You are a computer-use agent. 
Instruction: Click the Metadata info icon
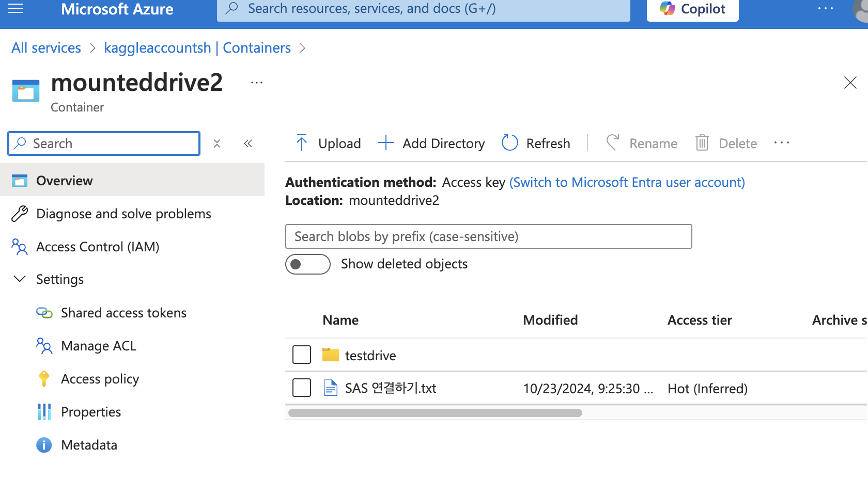[44, 445]
